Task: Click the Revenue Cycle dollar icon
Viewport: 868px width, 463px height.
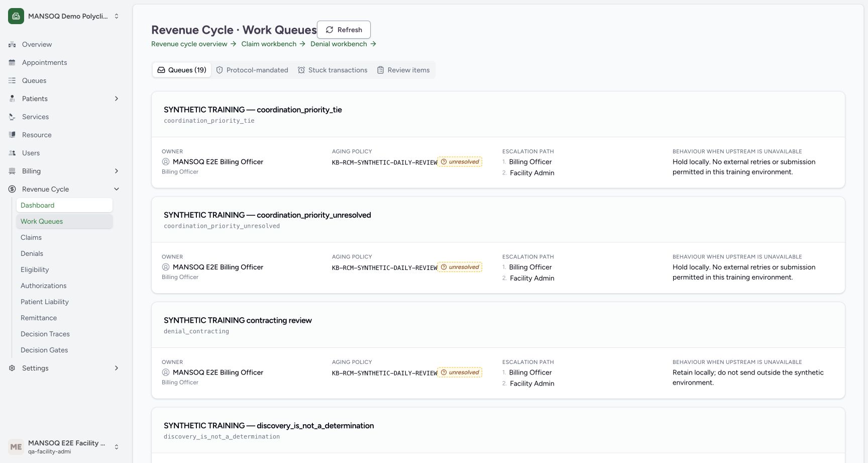Action: click(12, 189)
